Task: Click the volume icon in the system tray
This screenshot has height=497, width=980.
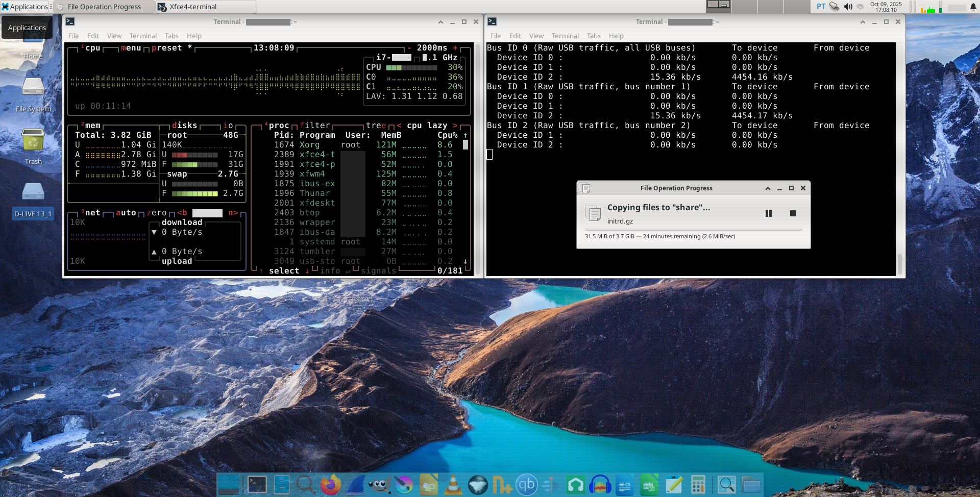Action: pos(848,7)
